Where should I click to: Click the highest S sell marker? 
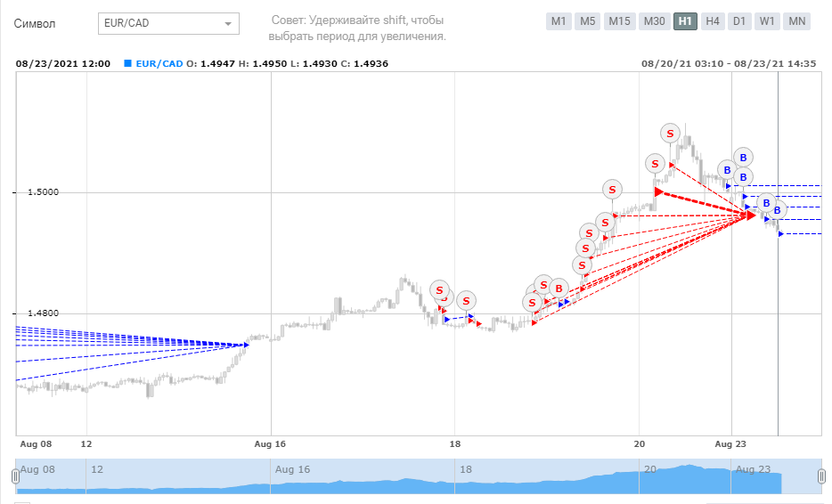pos(670,134)
